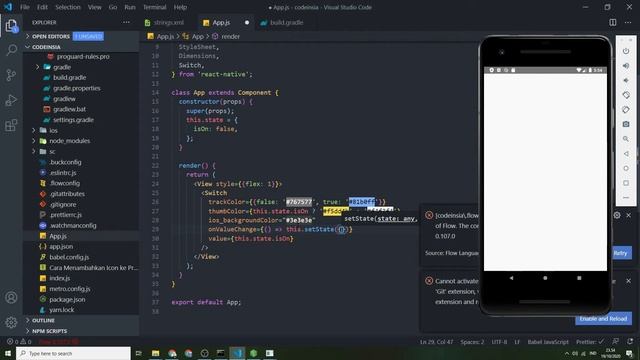This screenshot has width=640, height=360.
Task: Open the File menu
Action: [25, 7]
